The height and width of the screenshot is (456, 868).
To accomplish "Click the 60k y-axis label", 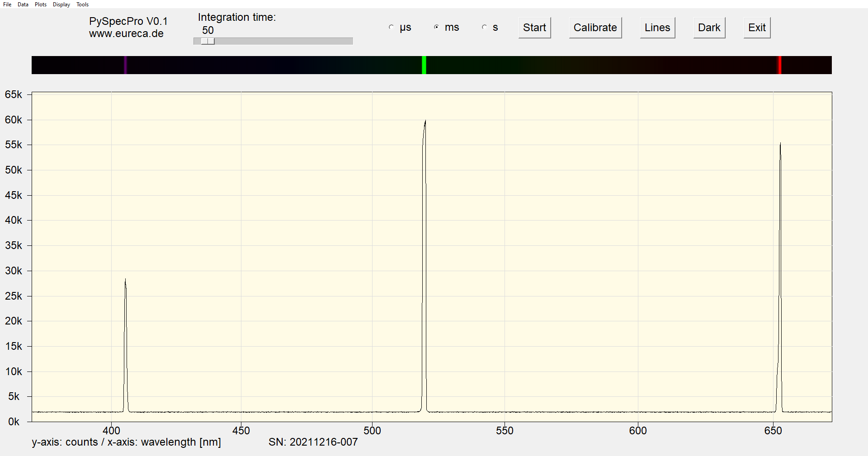I will point(14,120).
